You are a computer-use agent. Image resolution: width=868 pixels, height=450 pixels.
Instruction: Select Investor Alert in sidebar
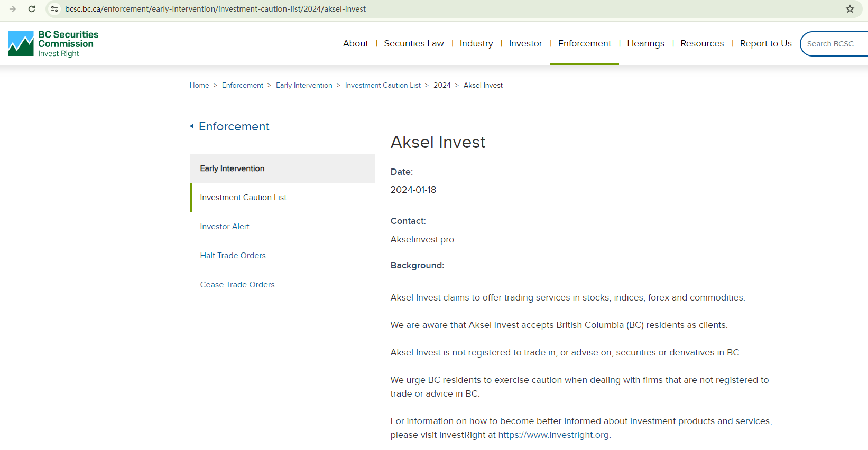point(224,227)
